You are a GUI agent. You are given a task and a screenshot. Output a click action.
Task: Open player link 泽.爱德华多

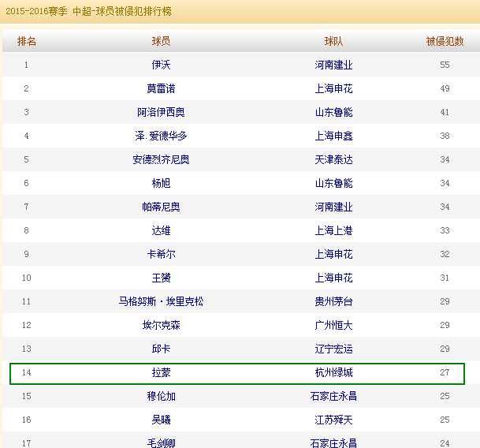click(x=161, y=136)
